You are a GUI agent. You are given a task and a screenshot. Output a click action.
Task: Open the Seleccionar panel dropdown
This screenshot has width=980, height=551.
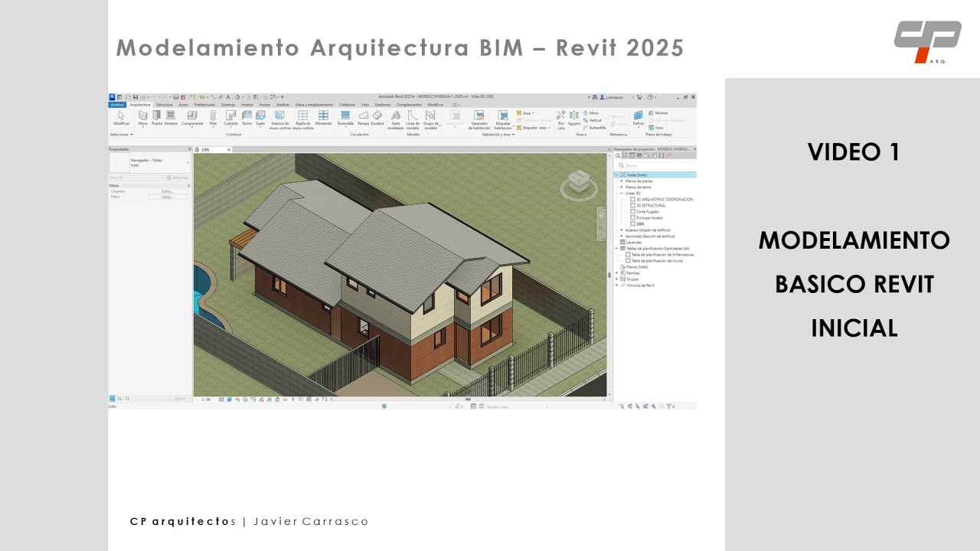121,134
